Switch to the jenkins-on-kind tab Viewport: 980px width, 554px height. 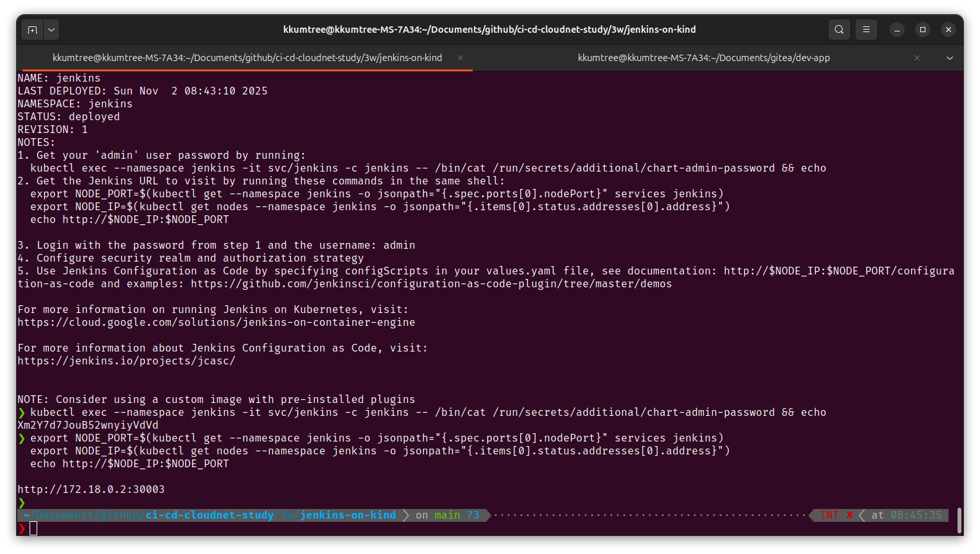[x=247, y=58]
